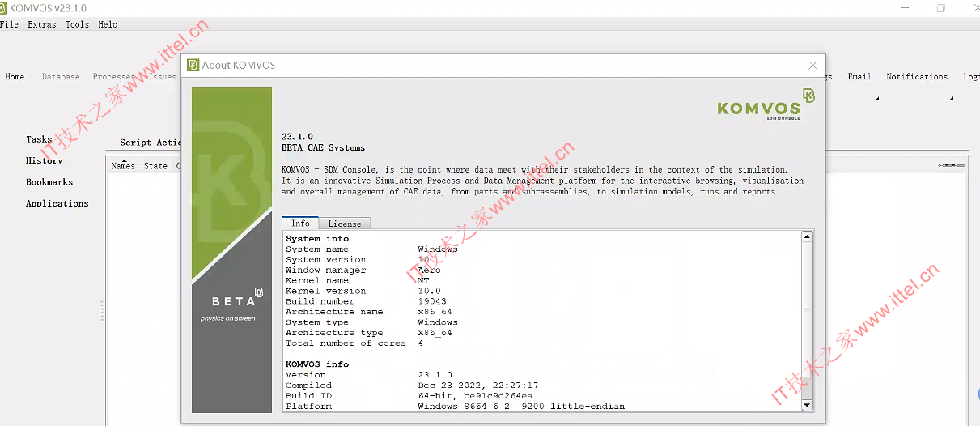The image size is (980, 426).
Task: Click the 'Build number' row
Action: coord(366,301)
